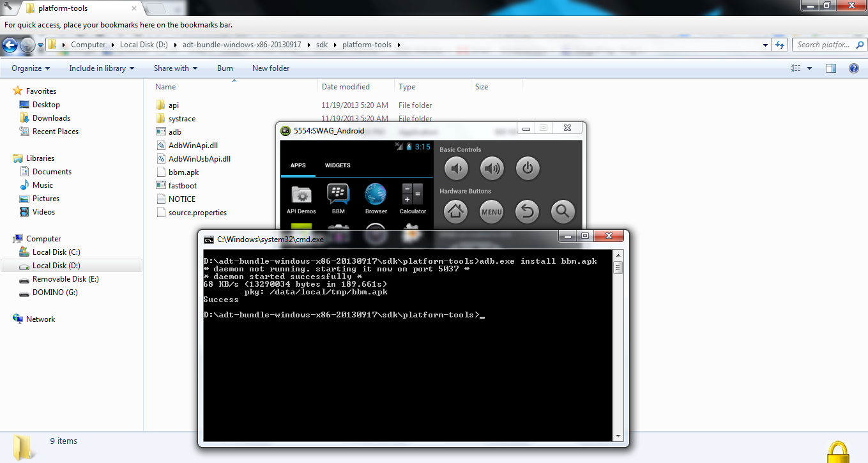Click the emulator volume down button
The image size is (868, 463).
tap(455, 169)
